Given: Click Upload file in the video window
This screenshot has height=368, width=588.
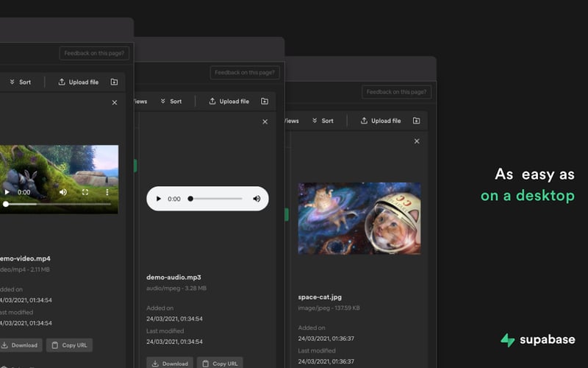Looking at the screenshot, I should 79,82.
